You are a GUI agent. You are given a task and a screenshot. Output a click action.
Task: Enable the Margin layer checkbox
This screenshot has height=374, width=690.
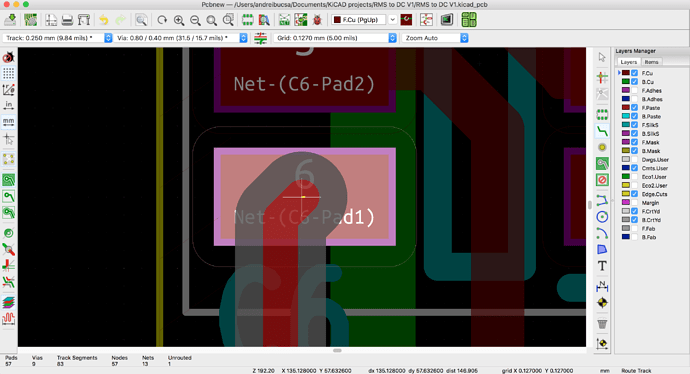point(635,202)
